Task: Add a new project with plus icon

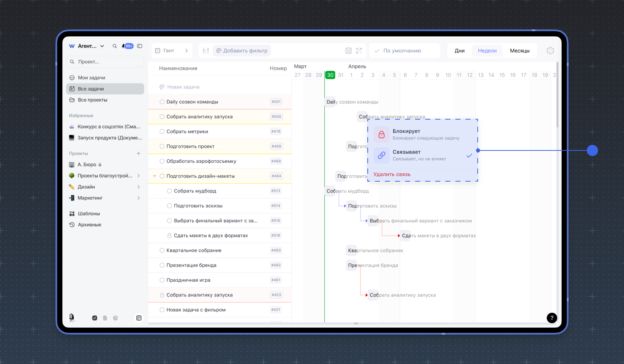Action: (139, 153)
